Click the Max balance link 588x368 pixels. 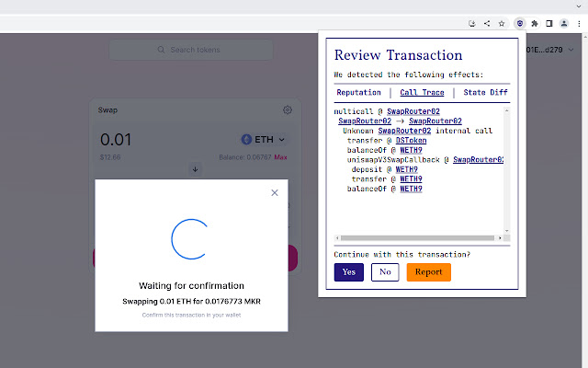click(280, 157)
